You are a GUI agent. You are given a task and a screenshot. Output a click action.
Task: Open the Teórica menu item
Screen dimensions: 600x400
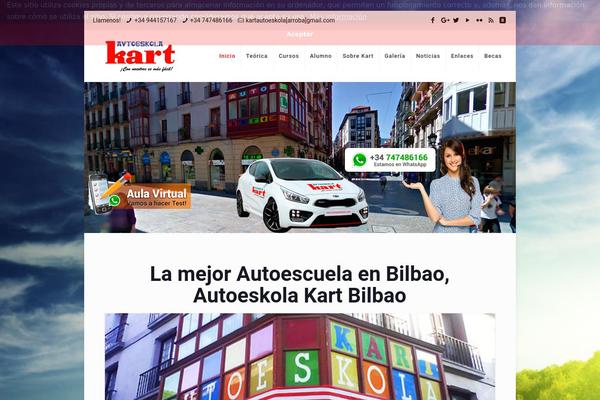[x=257, y=56]
